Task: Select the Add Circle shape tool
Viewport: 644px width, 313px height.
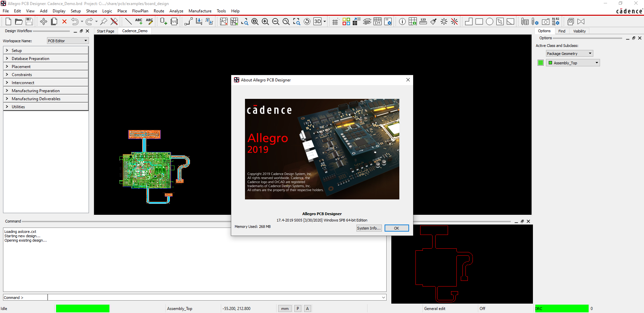Action: [490, 22]
